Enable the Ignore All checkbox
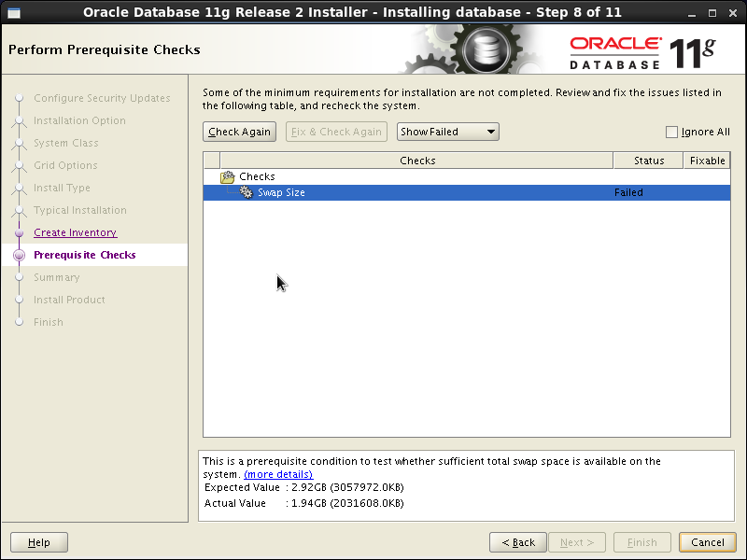 click(x=671, y=132)
